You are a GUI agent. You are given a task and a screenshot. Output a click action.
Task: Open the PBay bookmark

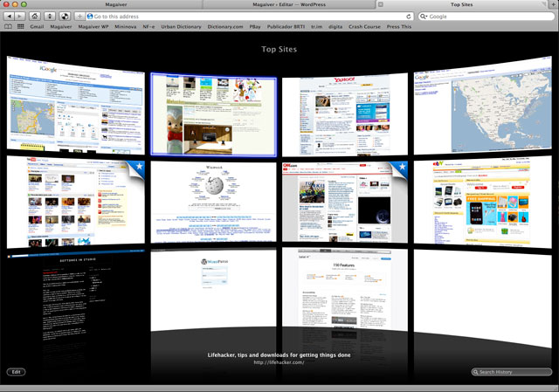tap(255, 27)
